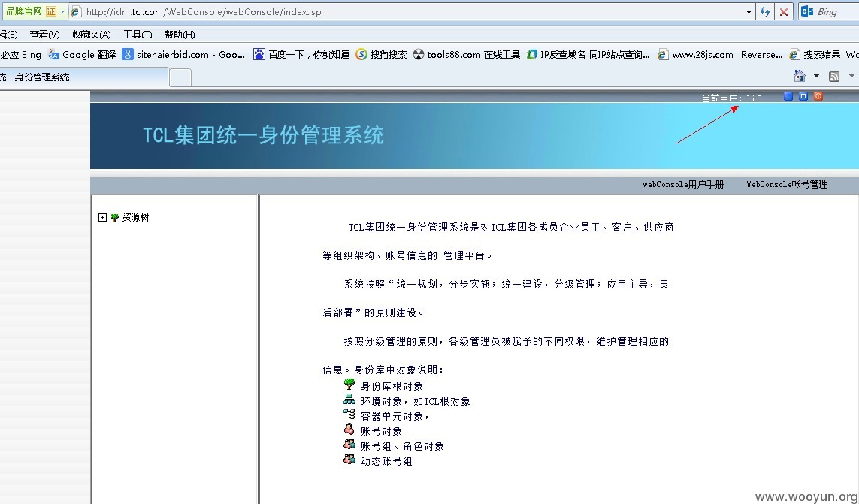
Task: Open the 帮助(H) menu
Action: [179, 35]
